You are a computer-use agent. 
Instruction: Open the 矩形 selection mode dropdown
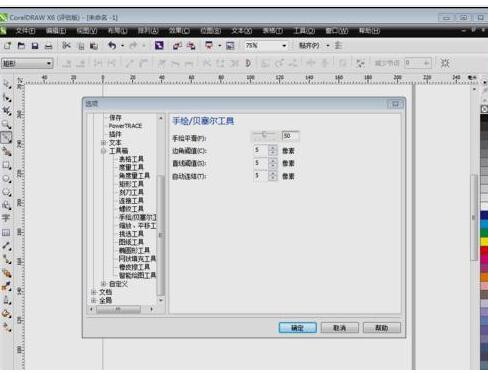[49, 63]
